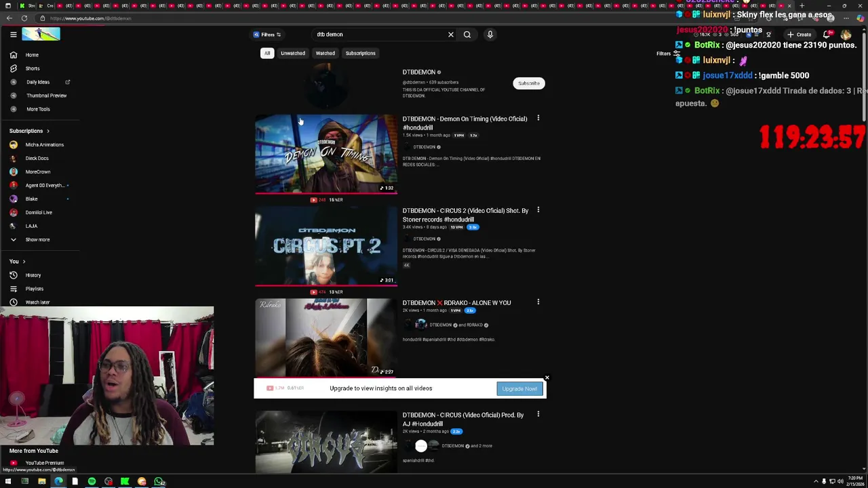Select the All filter chip
The width and height of the screenshot is (868, 488).
point(267,54)
